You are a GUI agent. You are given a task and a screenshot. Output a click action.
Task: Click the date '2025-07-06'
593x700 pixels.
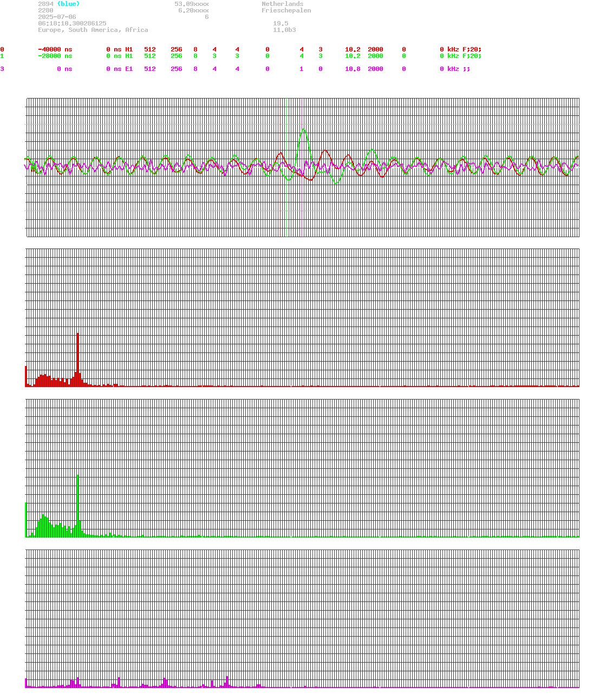(57, 17)
